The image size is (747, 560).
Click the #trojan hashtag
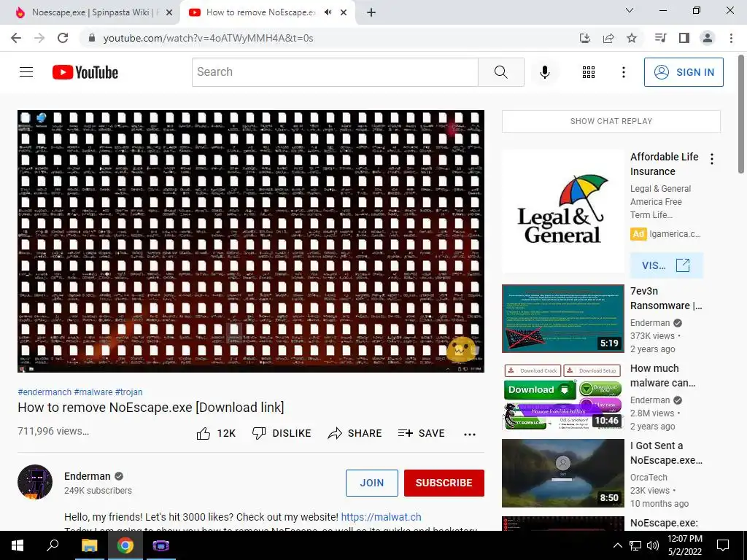tap(128, 392)
